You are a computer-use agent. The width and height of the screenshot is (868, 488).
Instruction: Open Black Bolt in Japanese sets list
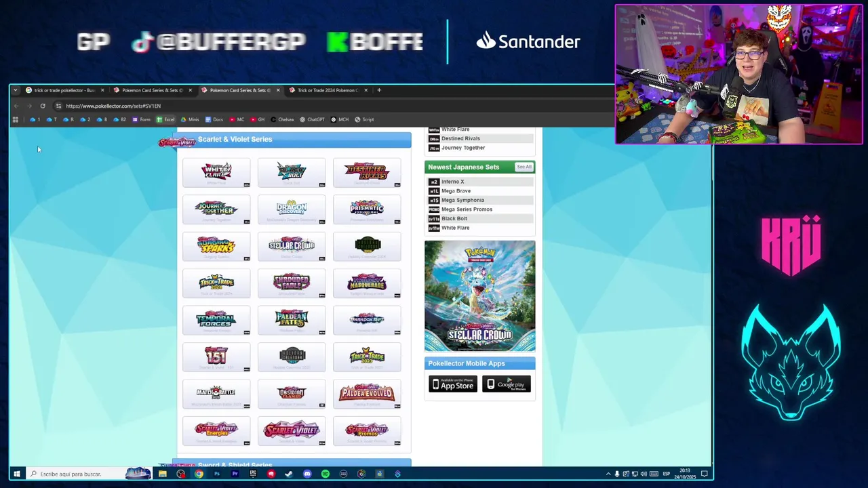(x=454, y=219)
